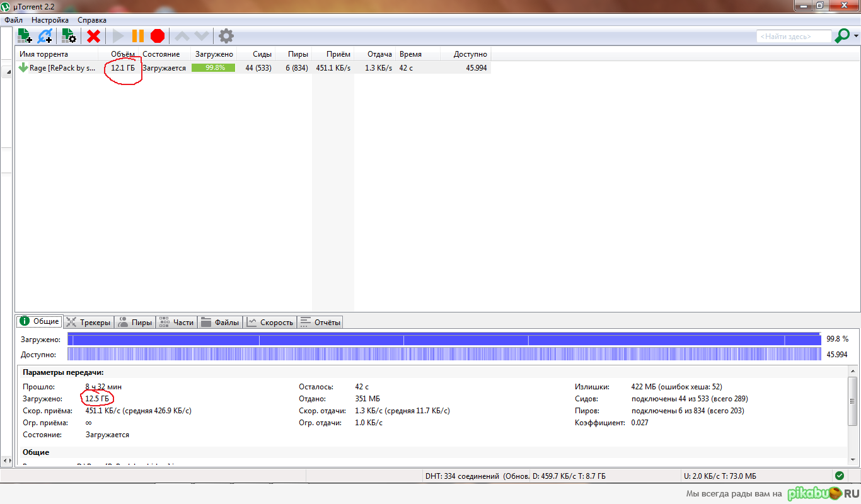The image size is (861, 504).
Task: Switch to the Части tab
Action: [176, 322]
